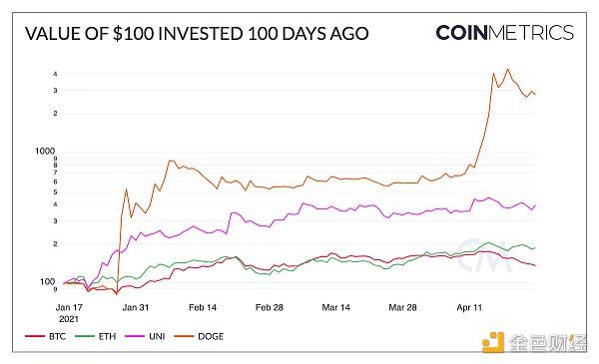Screen dimensions: 599x364
Task: Click the green ETH legend color line
Action: click(x=85, y=336)
